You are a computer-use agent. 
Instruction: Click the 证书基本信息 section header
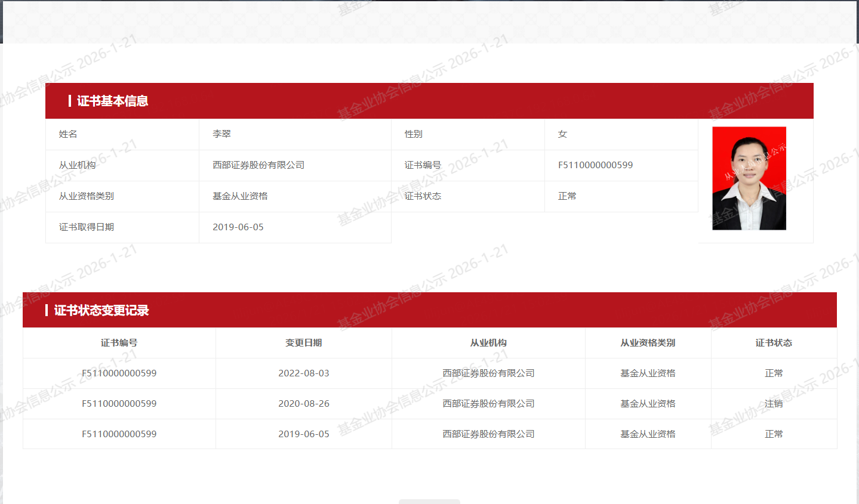(112, 101)
